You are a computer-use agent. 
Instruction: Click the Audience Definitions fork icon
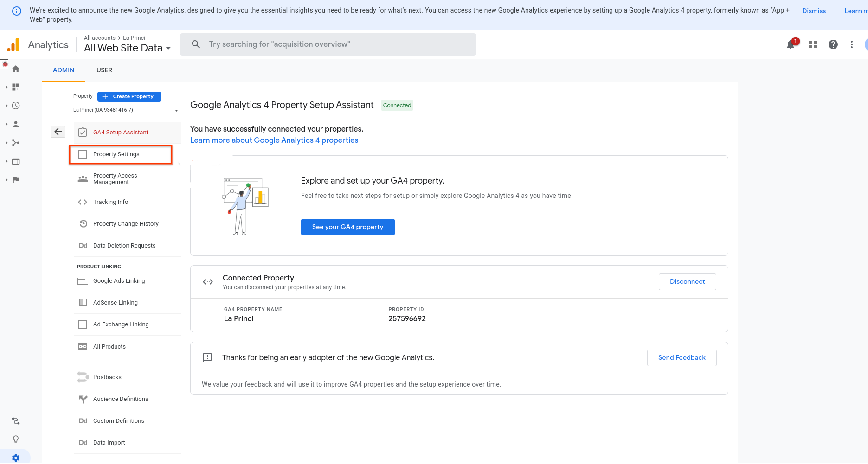pyautogui.click(x=84, y=399)
